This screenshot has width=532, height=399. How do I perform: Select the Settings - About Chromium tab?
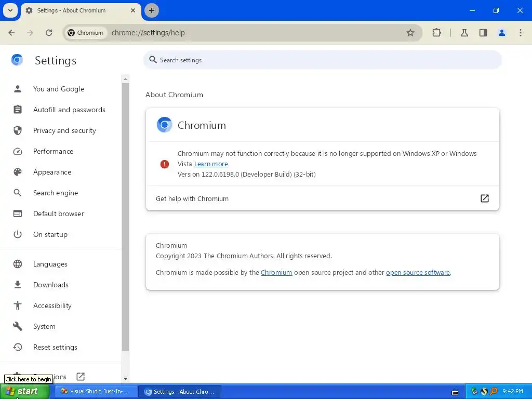(81, 10)
